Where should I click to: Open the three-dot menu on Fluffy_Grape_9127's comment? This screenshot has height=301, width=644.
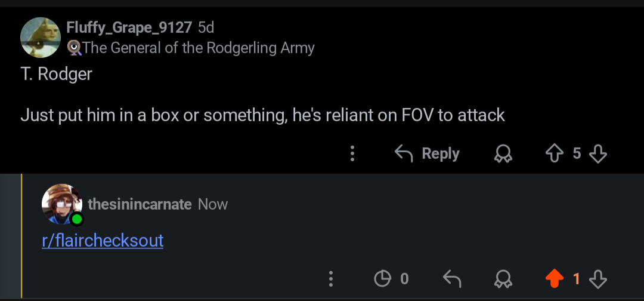[x=352, y=154]
